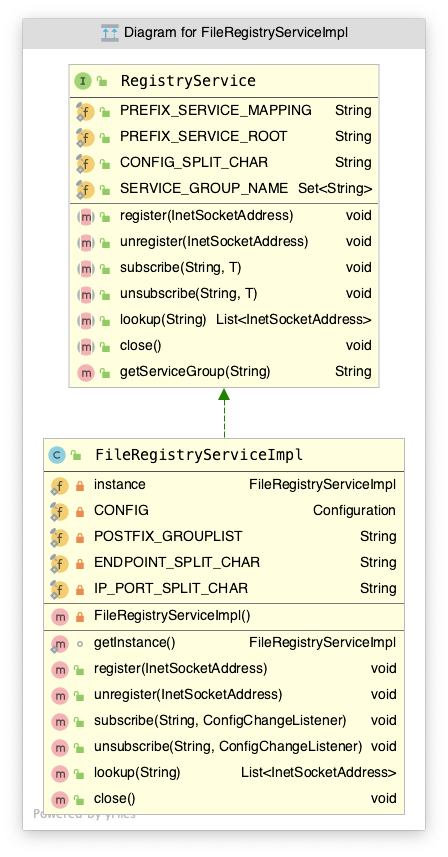
Task: Click field icon for PREFIX_SERVICE_ROOT
Action: (85, 137)
